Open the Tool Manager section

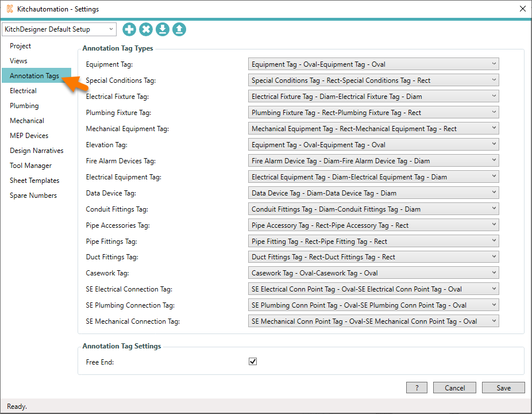(32, 165)
